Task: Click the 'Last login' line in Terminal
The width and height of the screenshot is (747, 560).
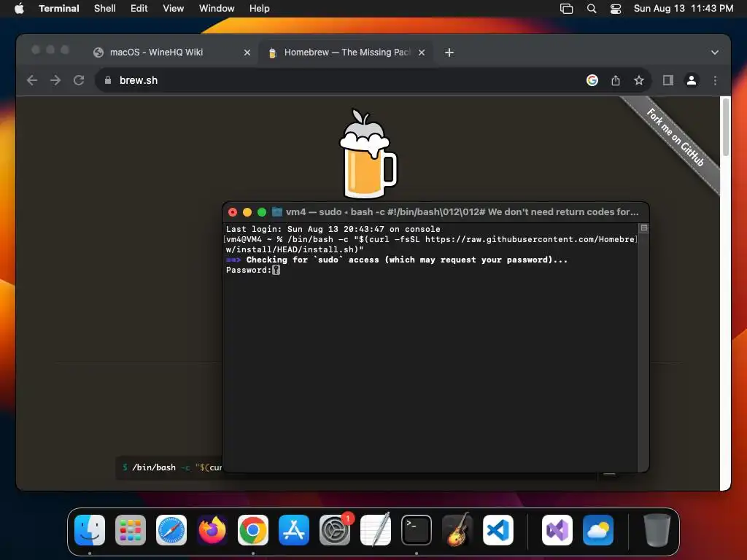Action: coord(333,229)
